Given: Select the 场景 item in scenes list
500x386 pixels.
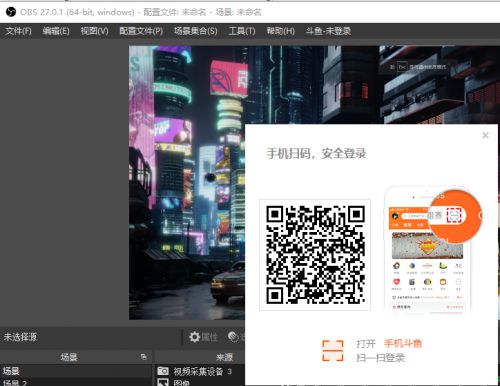Looking at the screenshot, I should pos(76,371).
